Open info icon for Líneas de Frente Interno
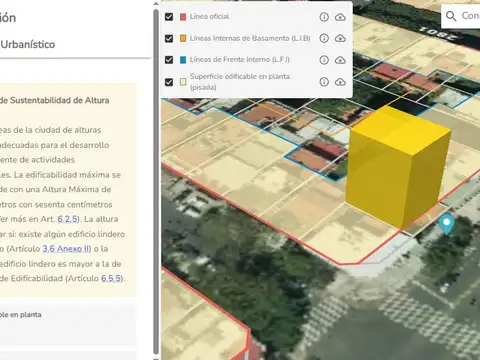 tap(324, 60)
